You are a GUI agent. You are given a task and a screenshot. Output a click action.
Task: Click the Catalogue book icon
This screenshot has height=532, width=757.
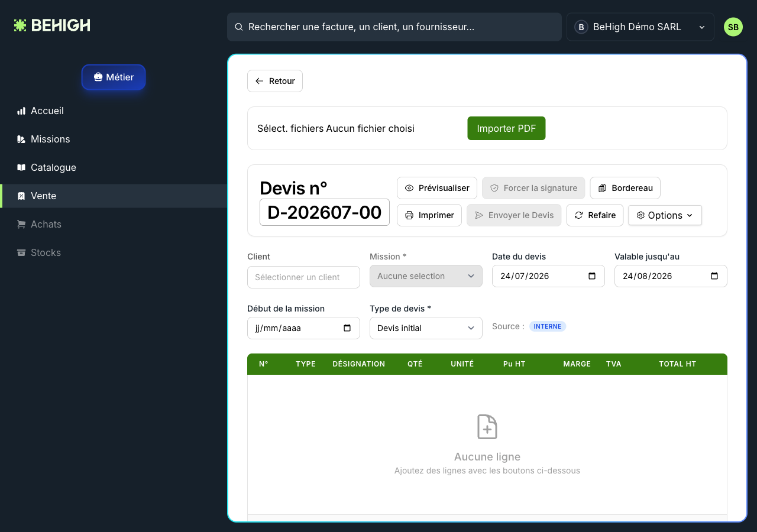point(21,167)
